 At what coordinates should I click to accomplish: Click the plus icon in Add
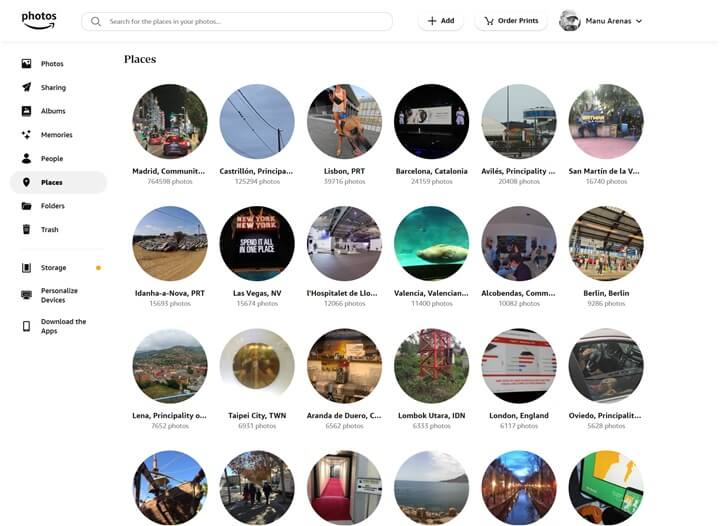(x=432, y=21)
